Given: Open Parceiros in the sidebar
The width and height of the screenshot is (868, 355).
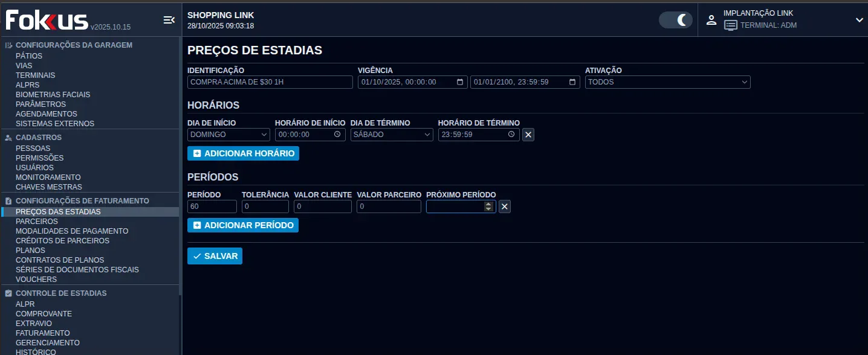Looking at the screenshot, I should pos(37,222).
